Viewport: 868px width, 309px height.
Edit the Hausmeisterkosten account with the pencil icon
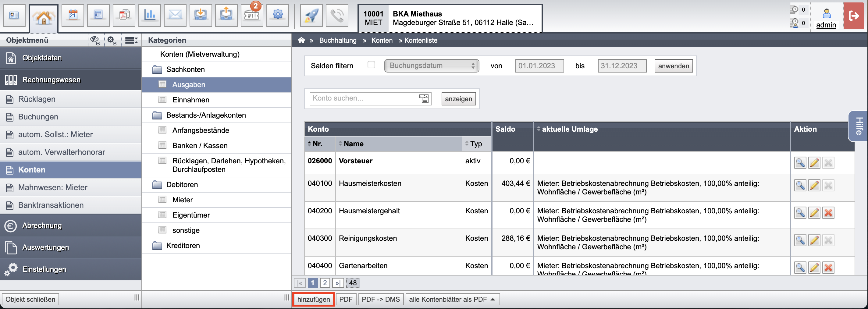click(x=814, y=185)
